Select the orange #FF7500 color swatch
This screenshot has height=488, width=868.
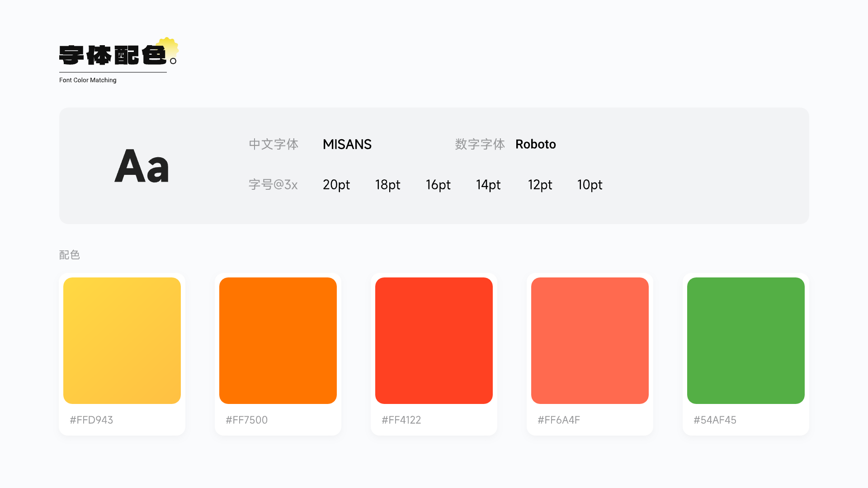tap(278, 340)
